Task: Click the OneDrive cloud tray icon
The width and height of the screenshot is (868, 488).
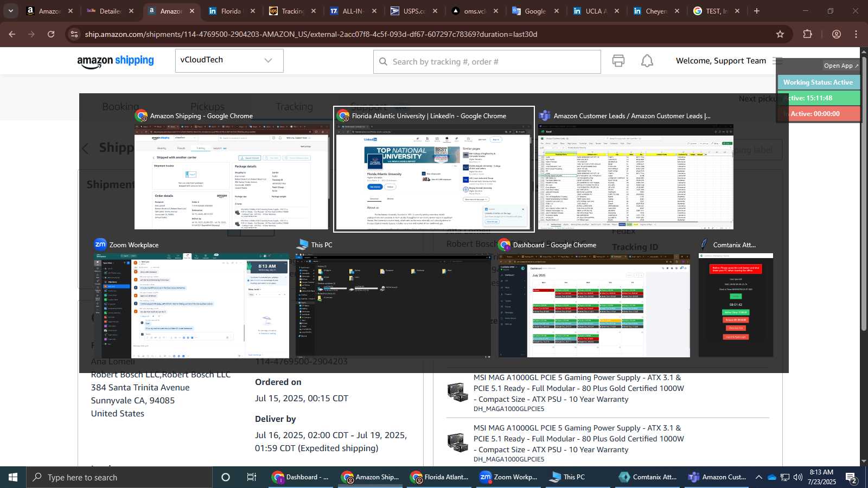Action: click(772, 477)
